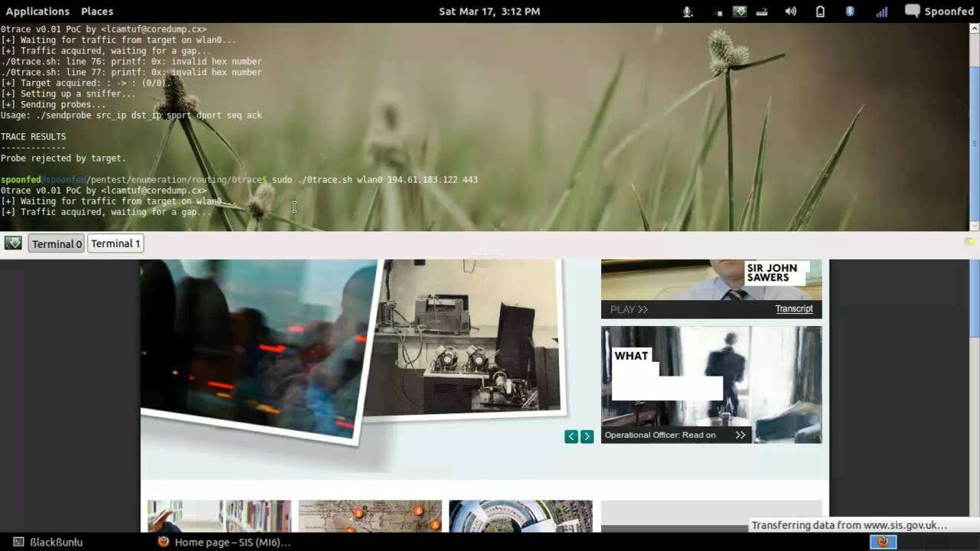Click PLAY on the Sir John Sawers video
Viewport: 980px width, 551px height.
629,309
